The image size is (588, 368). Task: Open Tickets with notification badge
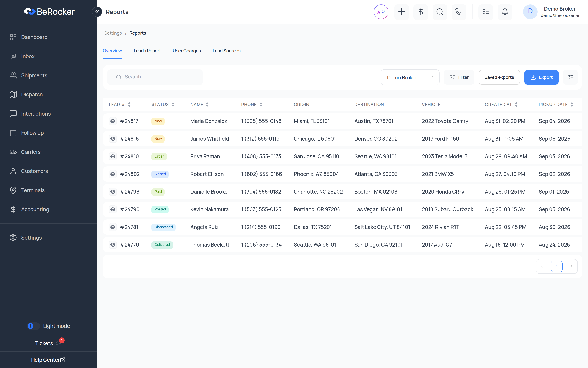(x=48, y=343)
